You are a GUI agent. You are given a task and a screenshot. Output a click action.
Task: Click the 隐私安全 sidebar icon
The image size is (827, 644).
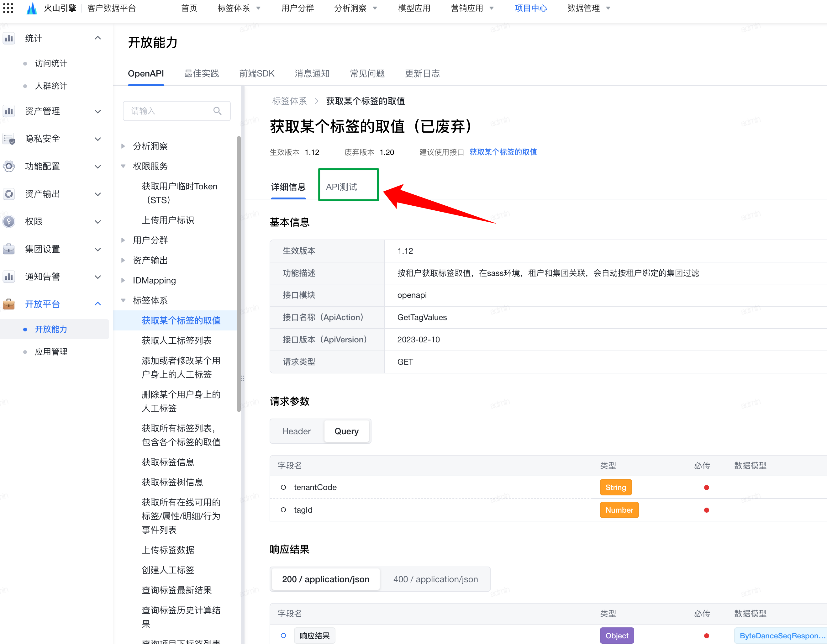[9, 139]
